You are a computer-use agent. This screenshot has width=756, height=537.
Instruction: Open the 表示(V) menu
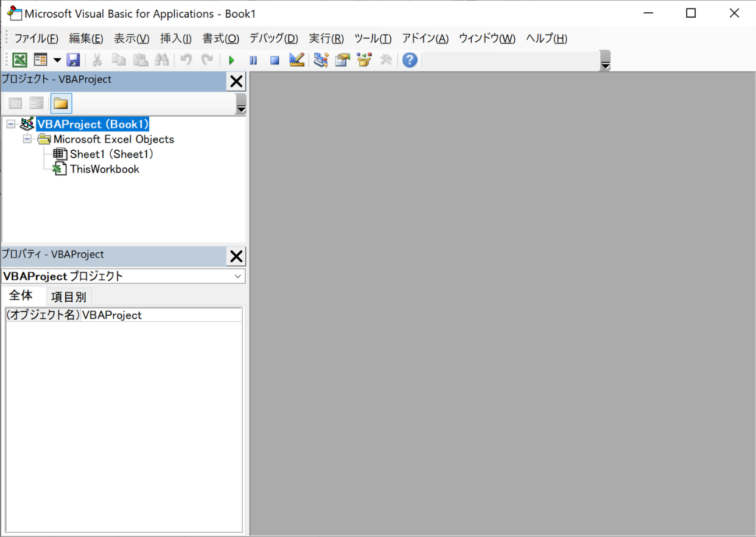pos(131,38)
